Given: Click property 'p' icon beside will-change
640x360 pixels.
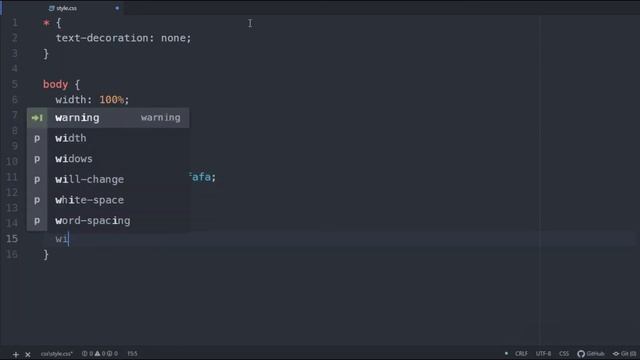Looking at the screenshot, I should tap(37, 180).
